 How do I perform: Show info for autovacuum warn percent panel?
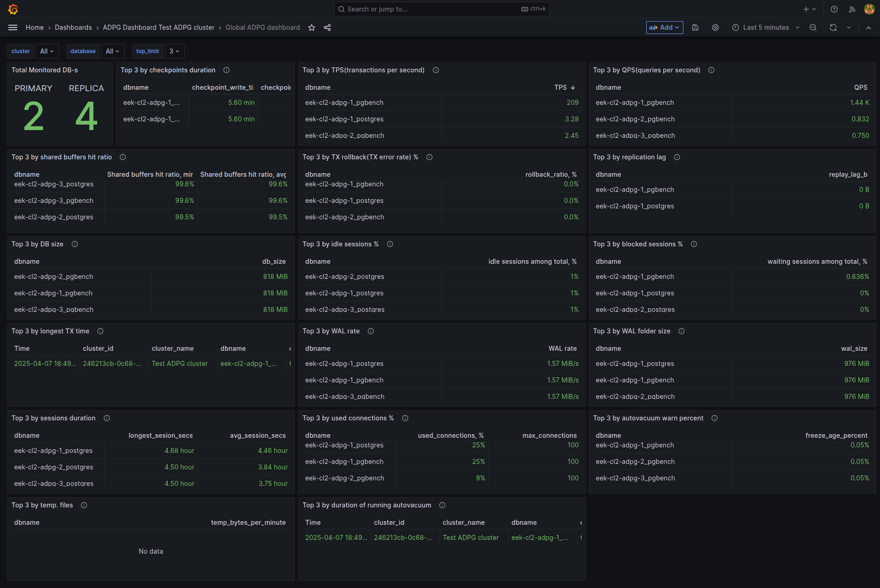(715, 418)
